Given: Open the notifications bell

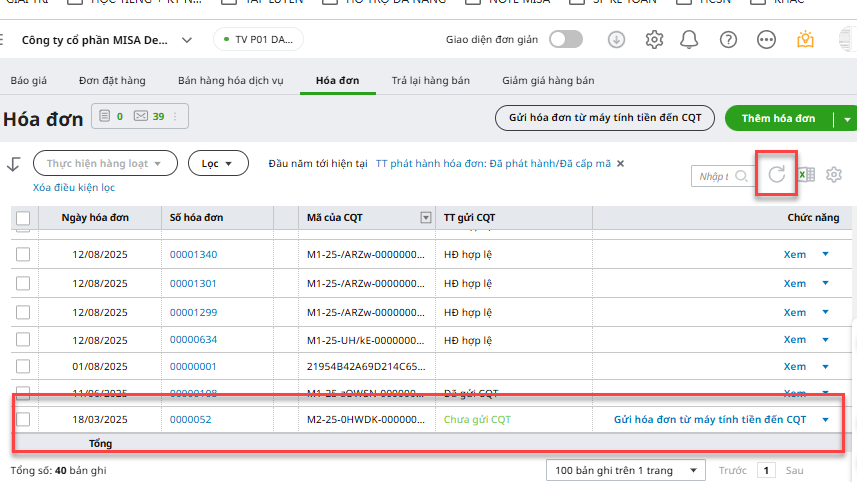Looking at the screenshot, I should click(689, 40).
